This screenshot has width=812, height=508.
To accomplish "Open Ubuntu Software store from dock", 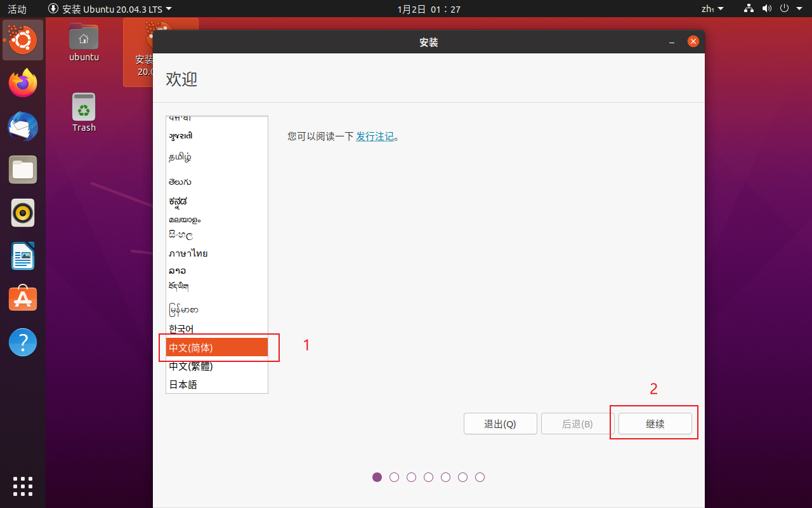I will [x=23, y=299].
